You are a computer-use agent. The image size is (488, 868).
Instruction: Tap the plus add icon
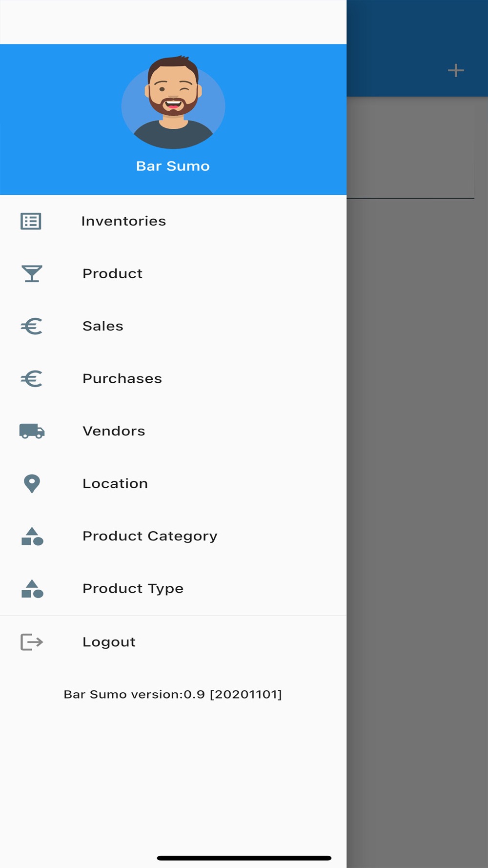click(x=456, y=70)
